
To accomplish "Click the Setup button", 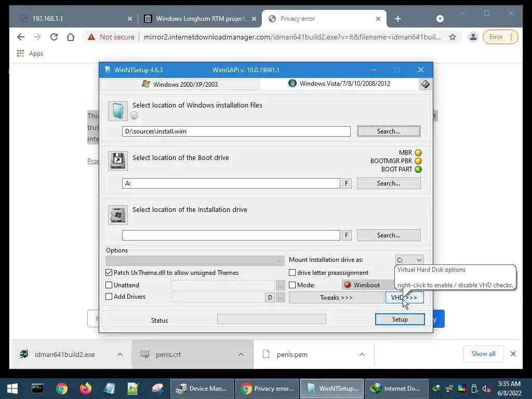I will click(x=400, y=320).
